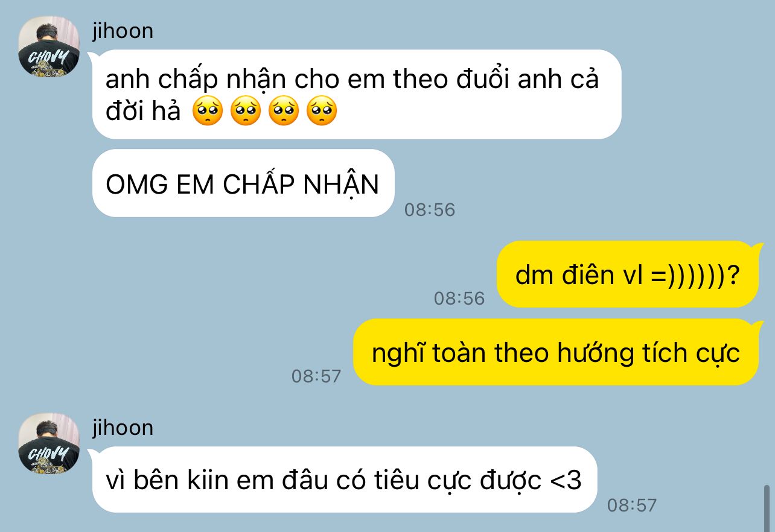Image resolution: width=775 pixels, height=532 pixels.
Task: Open jihoon's avatar beside the 'anh chấp nhận' message
Action: (x=49, y=47)
